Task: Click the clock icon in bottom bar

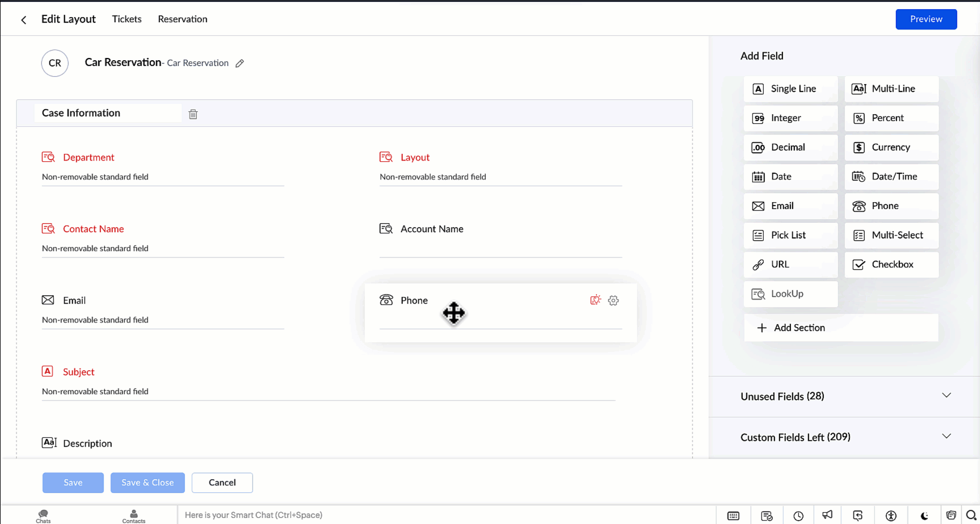Action: [798, 515]
